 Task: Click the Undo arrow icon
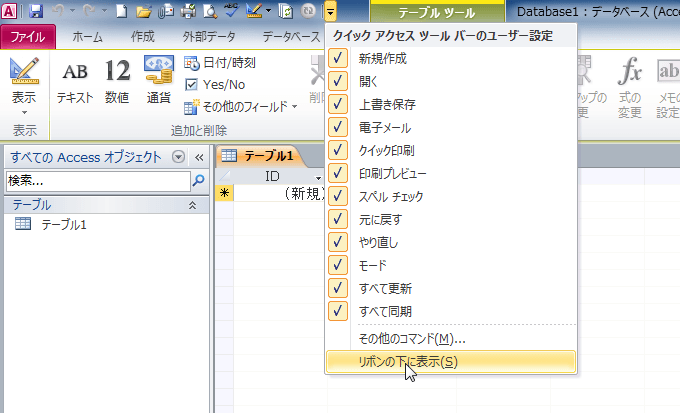[x=58, y=11]
